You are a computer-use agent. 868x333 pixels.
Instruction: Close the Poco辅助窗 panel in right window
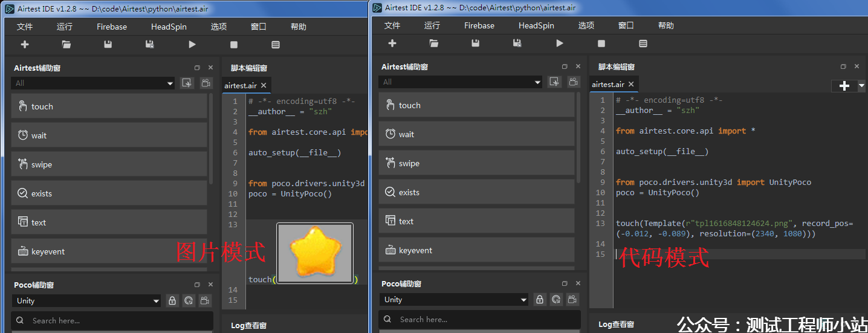(578, 283)
